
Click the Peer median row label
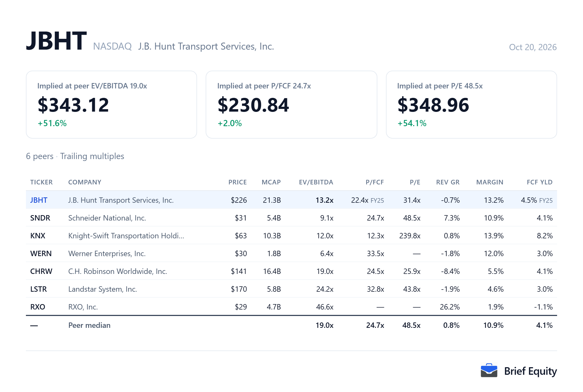pyautogui.click(x=89, y=325)
